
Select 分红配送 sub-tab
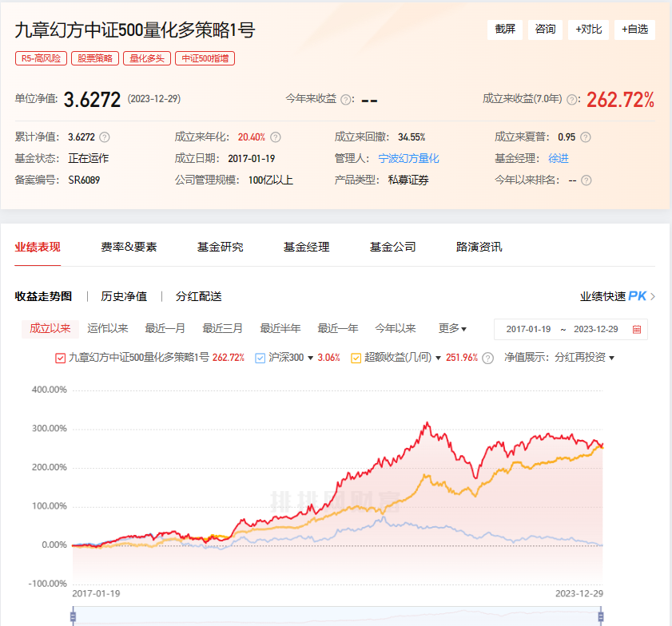point(198,296)
